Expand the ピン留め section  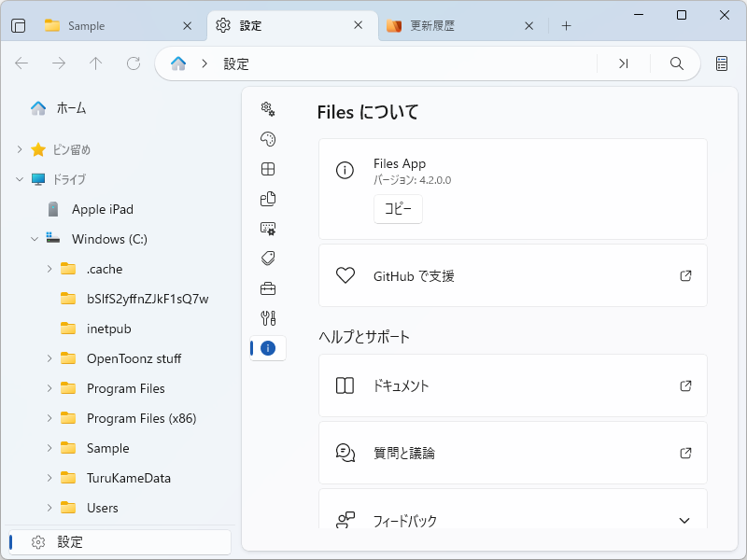20,149
